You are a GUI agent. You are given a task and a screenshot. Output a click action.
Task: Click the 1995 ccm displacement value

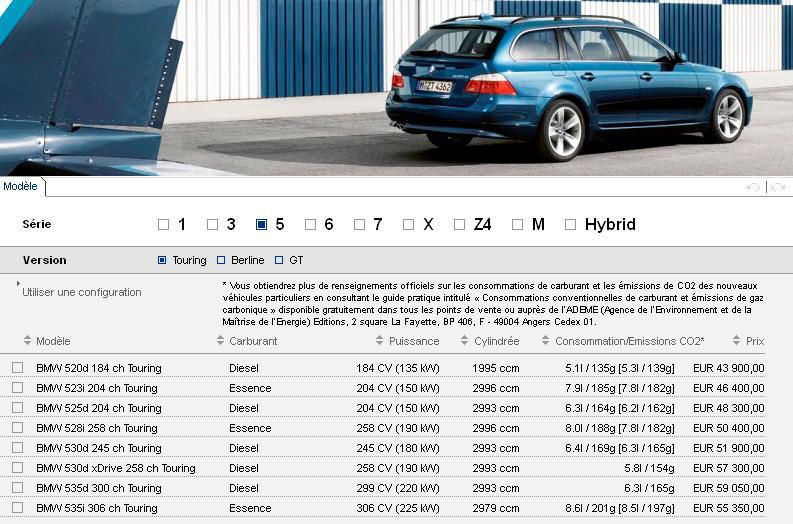(496, 368)
